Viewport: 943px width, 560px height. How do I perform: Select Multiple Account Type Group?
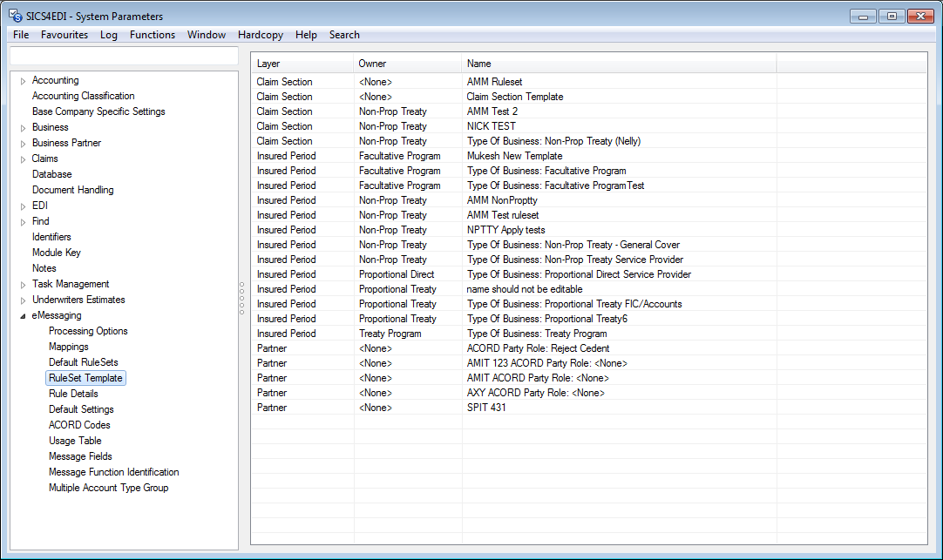[108, 488]
